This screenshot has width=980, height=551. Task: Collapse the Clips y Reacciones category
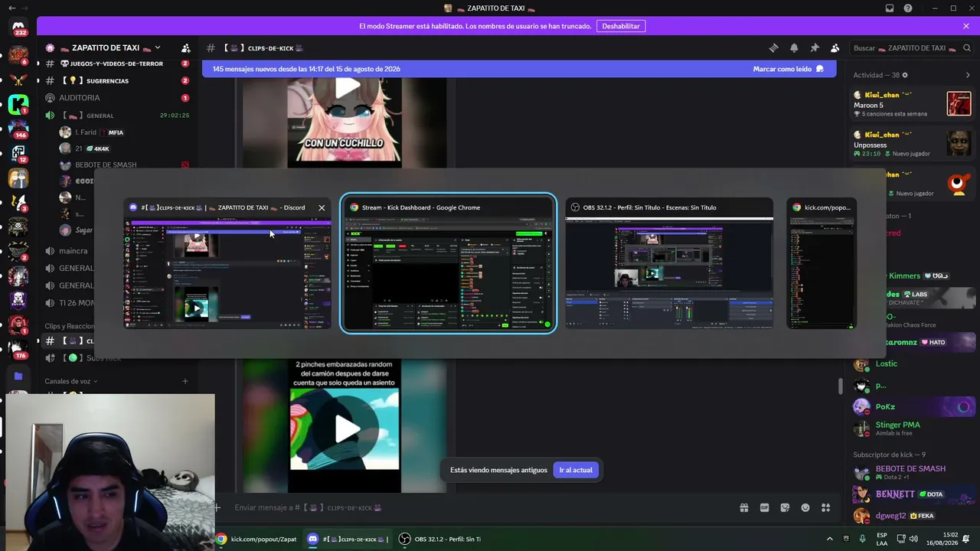click(70, 326)
